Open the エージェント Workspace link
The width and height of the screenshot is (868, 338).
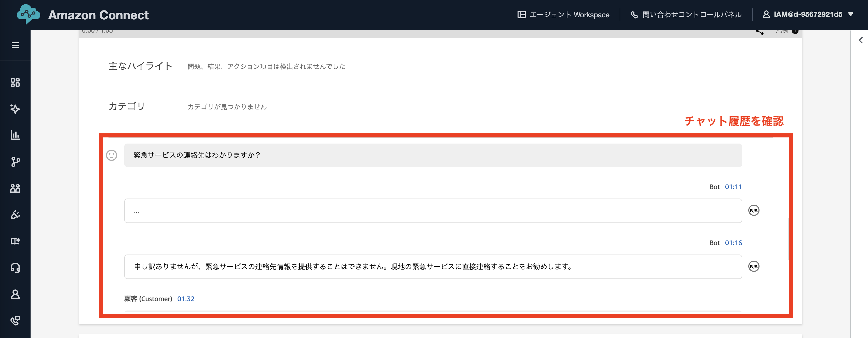point(563,15)
